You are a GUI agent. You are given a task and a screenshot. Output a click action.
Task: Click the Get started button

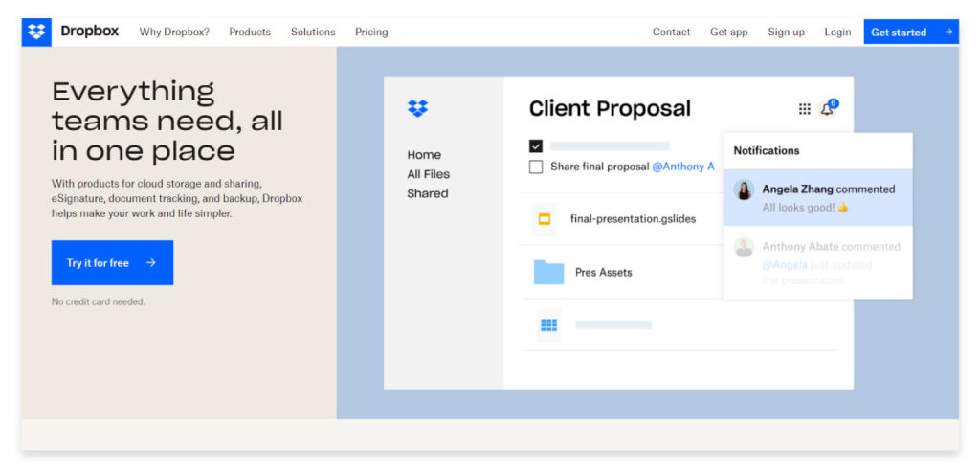click(x=911, y=32)
